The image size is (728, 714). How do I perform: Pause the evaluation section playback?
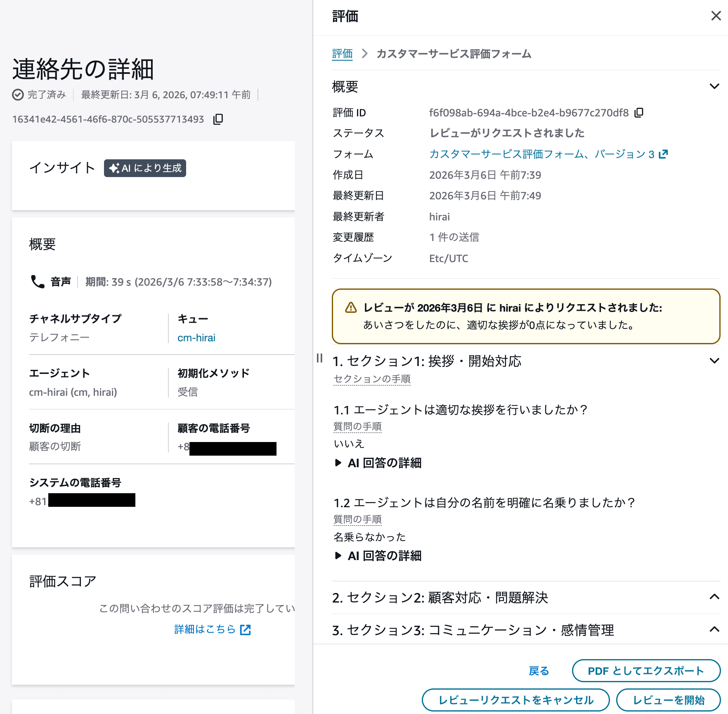click(x=319, y=359)
